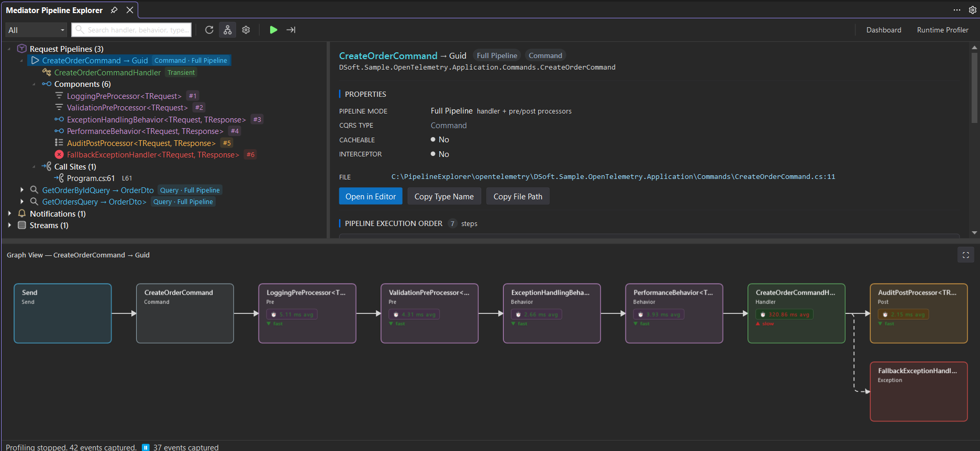980x451 pixels.
Task: Select the Program.cs:61 call site
Action: (x=91, y=178)
